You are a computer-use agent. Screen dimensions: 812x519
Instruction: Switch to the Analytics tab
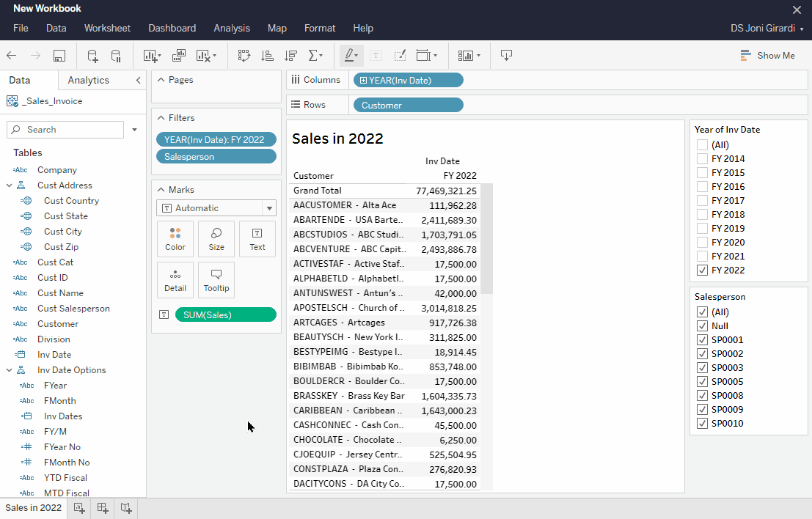pyautogui.click(x=88, y=81)
